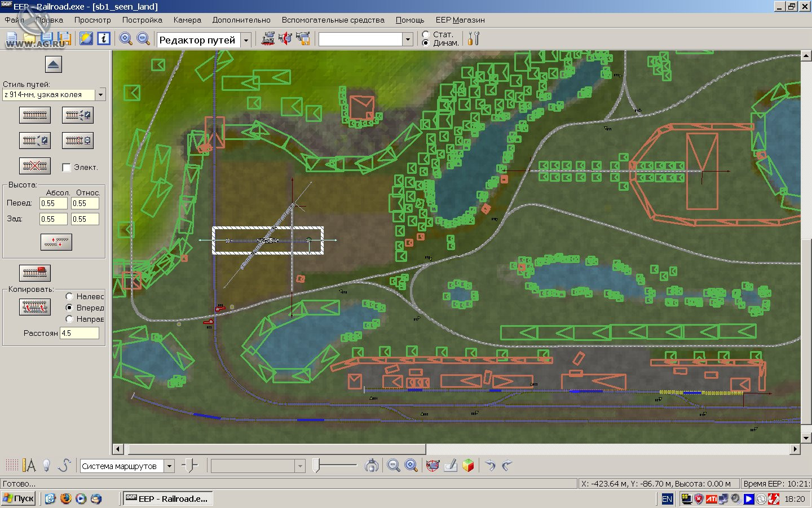Expand the Система маршрутов dropdown
Image resolution: width=812 pixels, height=508 pixels.
click(169, 466)
